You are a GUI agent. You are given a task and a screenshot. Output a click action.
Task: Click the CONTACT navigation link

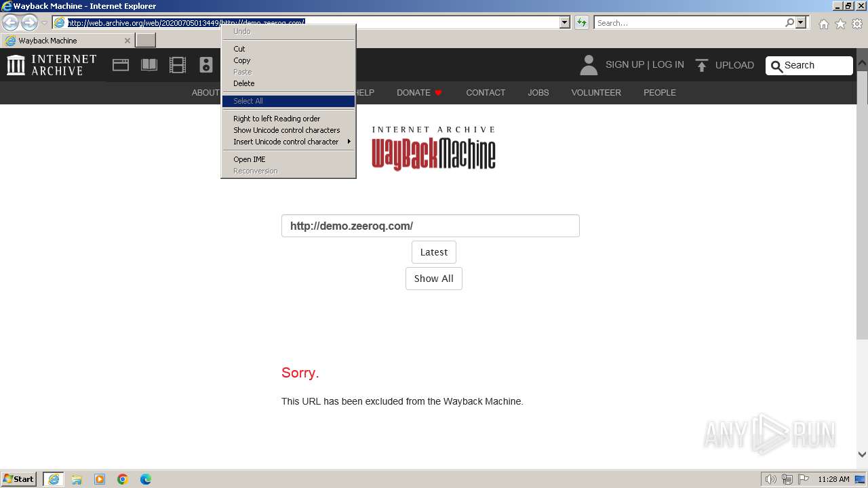tap(486, 92)
